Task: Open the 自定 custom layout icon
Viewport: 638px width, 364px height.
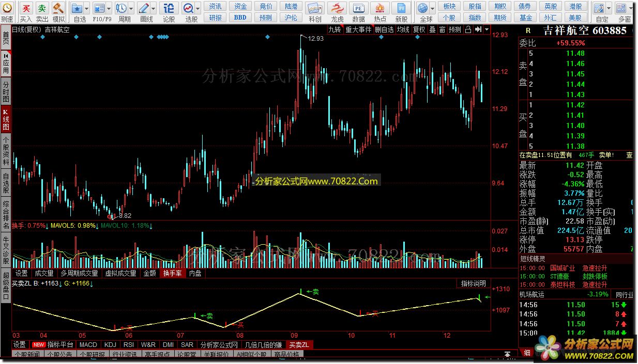Action: [x=599, y=8]
